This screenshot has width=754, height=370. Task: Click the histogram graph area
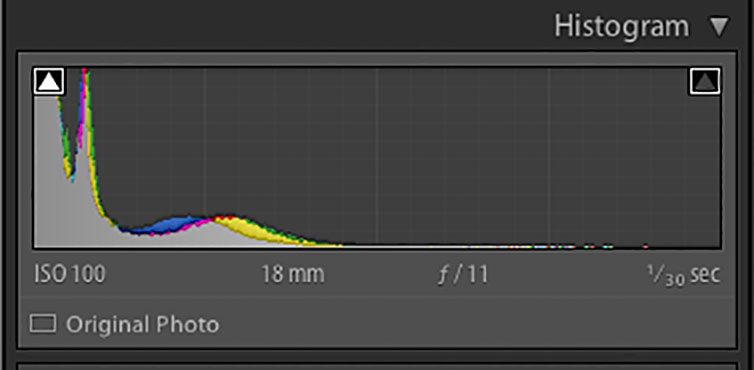377,158
